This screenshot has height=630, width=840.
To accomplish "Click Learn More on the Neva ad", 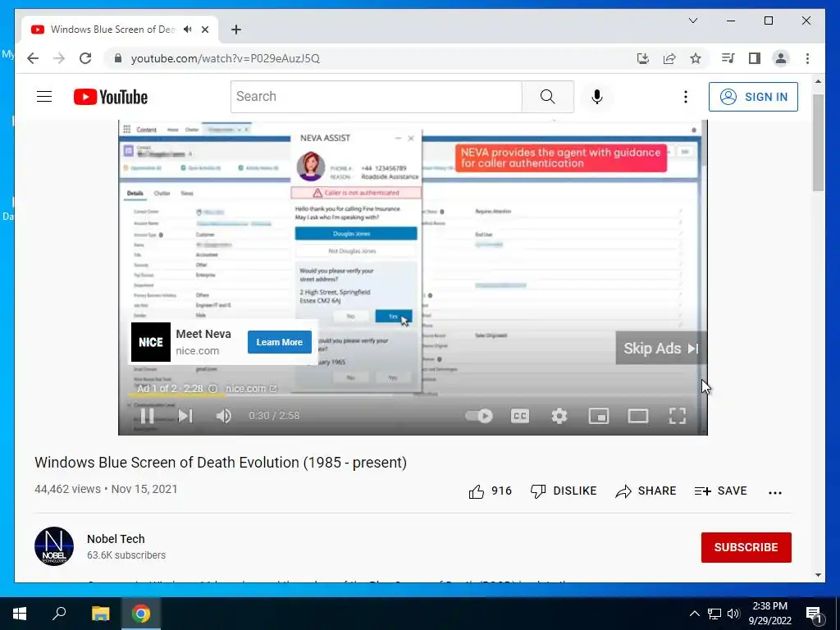I will tap(279, 342).
